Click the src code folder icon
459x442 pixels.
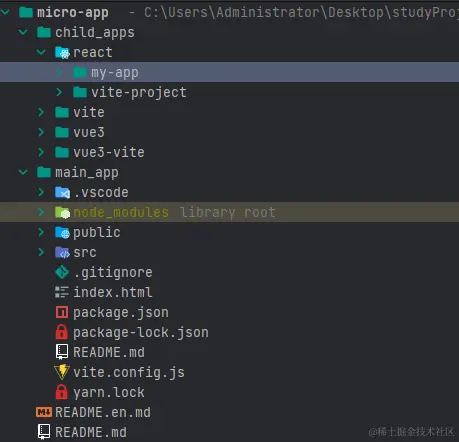click(x=62, y=252)
